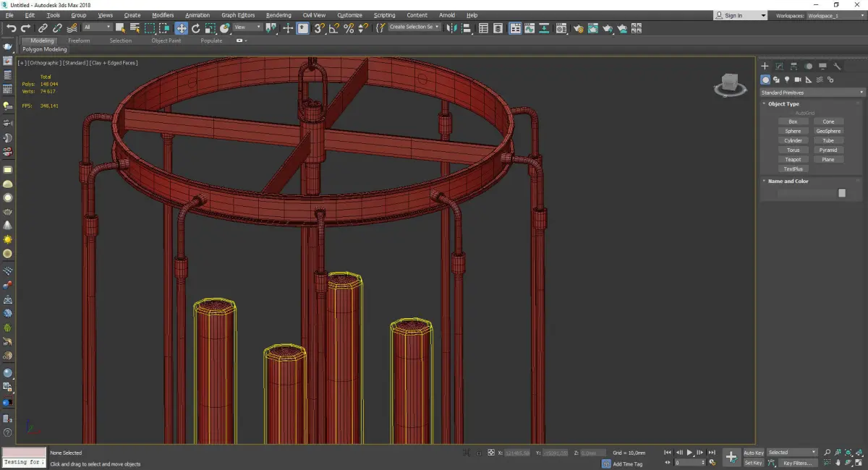Open the Modify panel tab icon
868x470 pixels.
coord(779,66)
